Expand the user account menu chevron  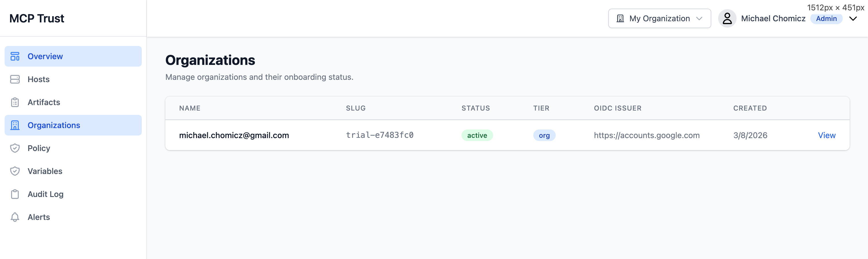coord(853,19)
